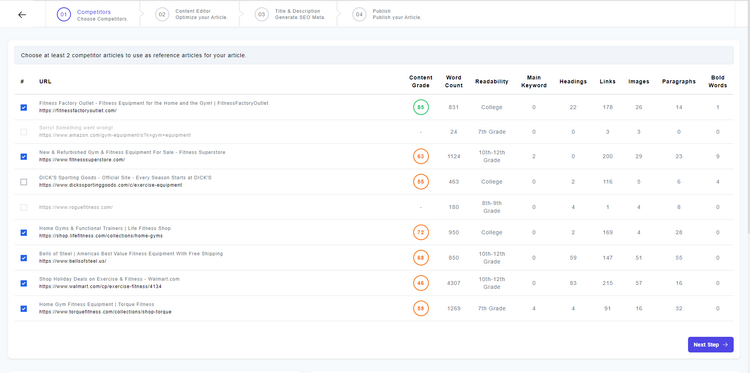Select step 02 circle icon

pos(162,14)
